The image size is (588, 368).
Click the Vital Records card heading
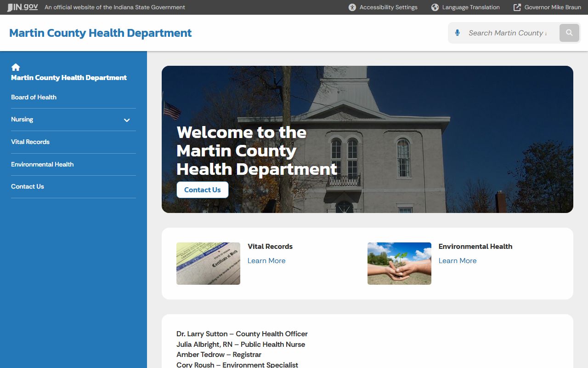pos(270,247)
